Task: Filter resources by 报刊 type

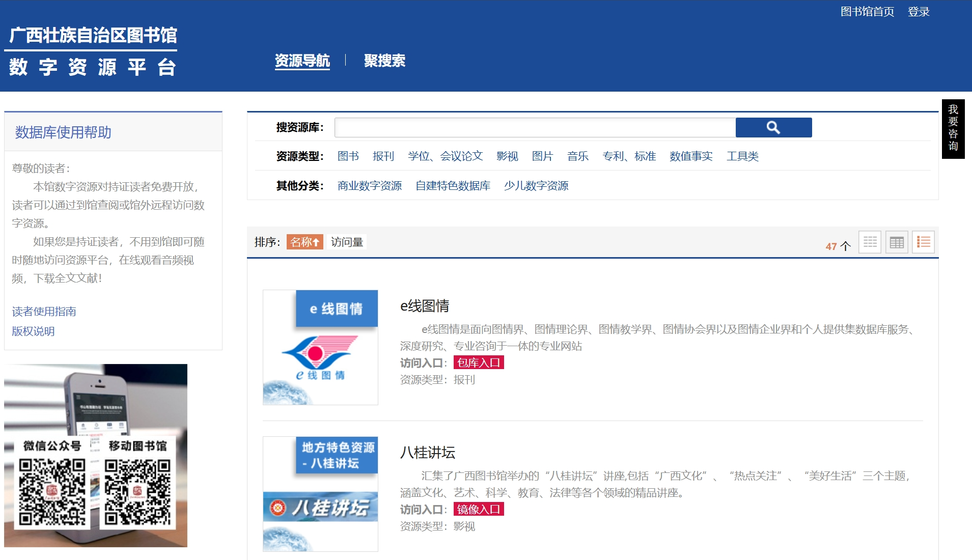Action: 384,156
